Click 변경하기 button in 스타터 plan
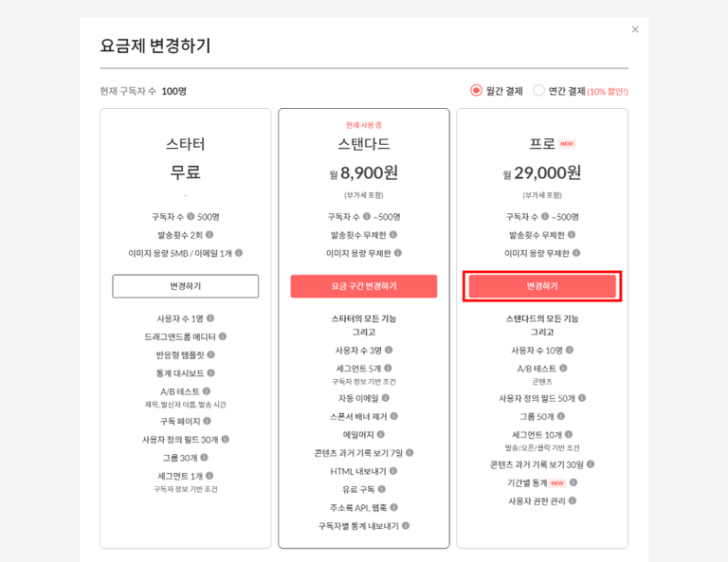The image size is (728, 562). pyautogui.click(x=186, y=286)
